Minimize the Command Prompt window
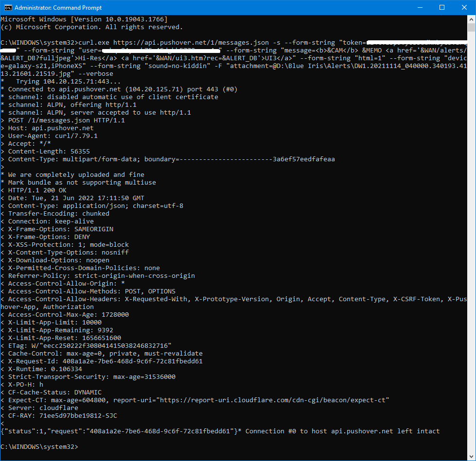The image size is (476, 461). [420, 8]
